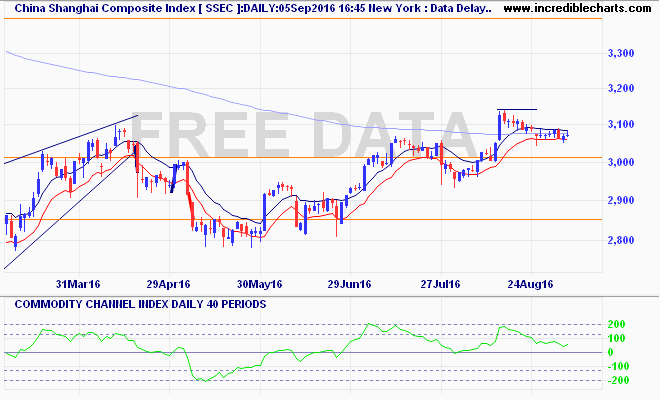Click the 3,000 price axis label

[x=621, y=162]
